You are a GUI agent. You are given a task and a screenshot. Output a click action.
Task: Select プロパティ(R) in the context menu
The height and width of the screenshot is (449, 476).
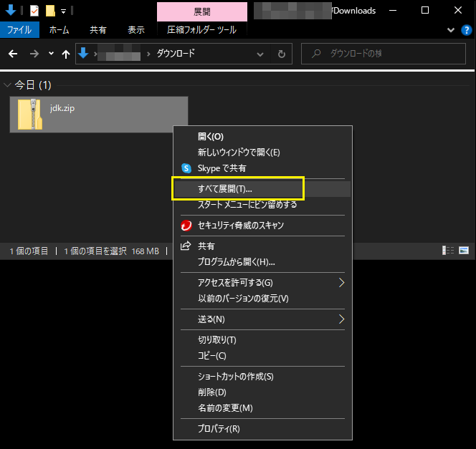coord(219,429)
